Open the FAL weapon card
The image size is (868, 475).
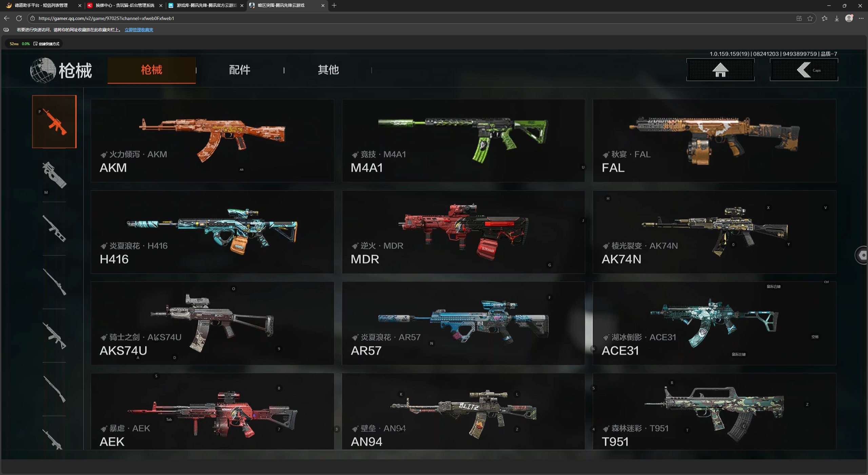(714, 140)
